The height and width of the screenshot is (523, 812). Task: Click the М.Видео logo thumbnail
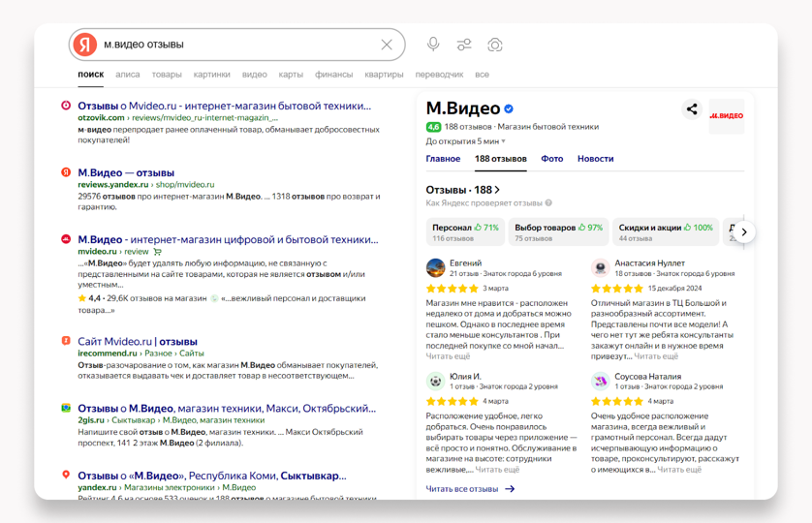[x=727, y=116]
